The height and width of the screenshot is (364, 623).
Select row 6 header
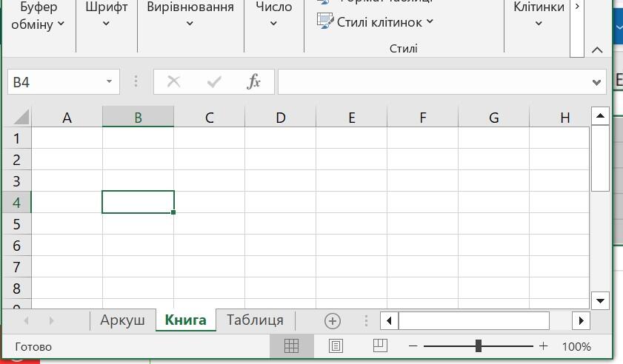pyautogui.click(x=16, y=246)
